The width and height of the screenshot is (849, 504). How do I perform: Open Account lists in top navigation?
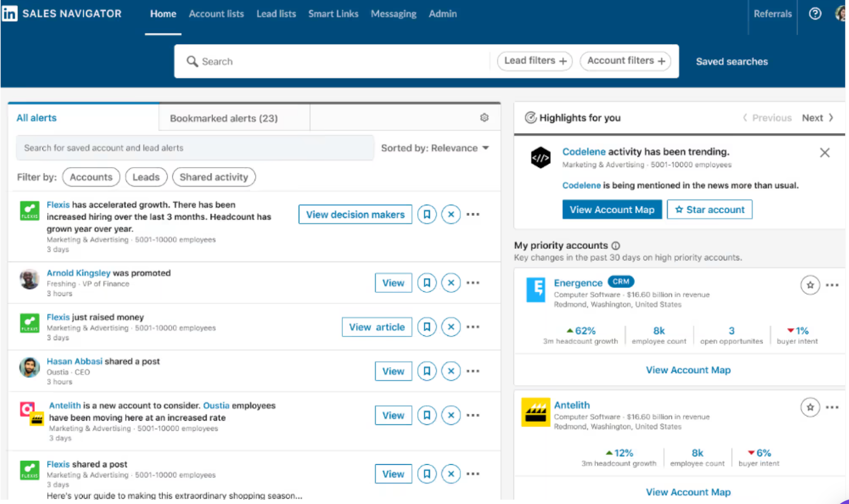216,14
